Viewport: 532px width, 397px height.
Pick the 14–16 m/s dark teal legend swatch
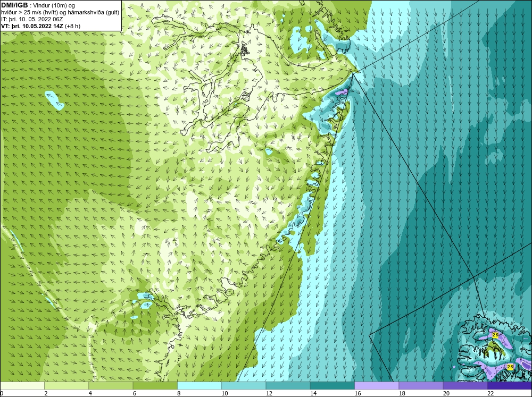point(332,386)
